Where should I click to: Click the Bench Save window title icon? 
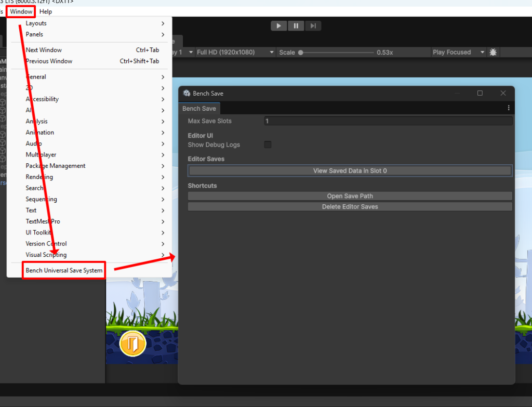tap(187, 94)
